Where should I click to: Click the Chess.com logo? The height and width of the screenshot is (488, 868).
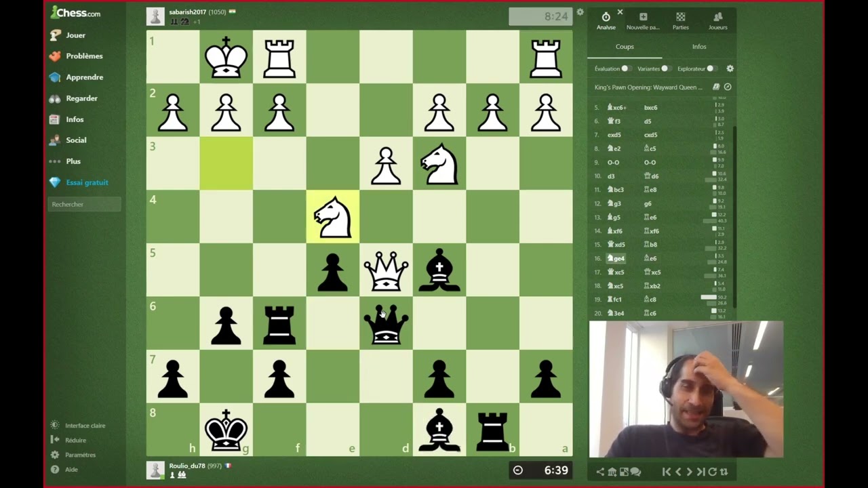click(x=75, y=13)
